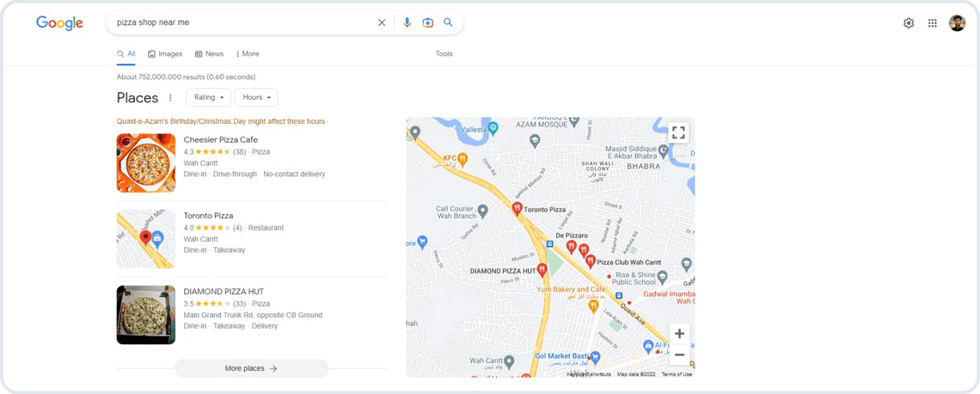The height and width of the screenshot is (394, 980).
Task: Open Places three-dot options menu
Action: tap(170, 98)
